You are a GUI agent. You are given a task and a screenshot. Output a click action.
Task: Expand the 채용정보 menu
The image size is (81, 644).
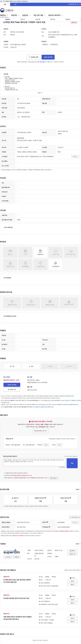pos(4,15)
